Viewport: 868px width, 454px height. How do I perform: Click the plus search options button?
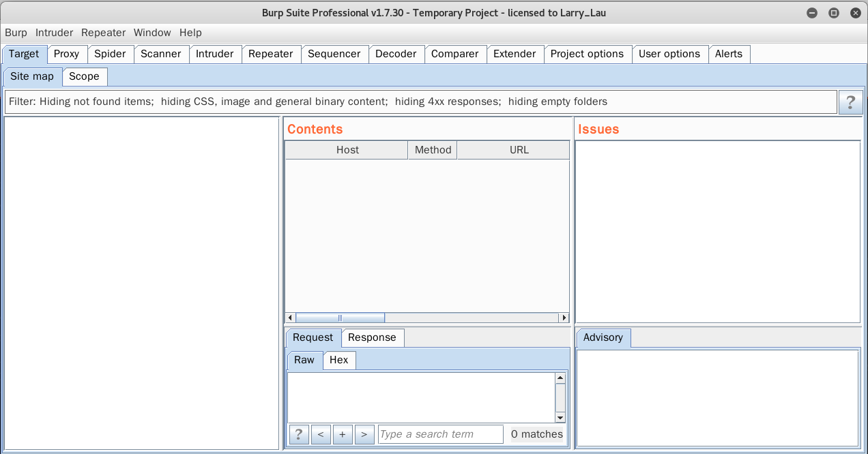click(x=343, y=434)
